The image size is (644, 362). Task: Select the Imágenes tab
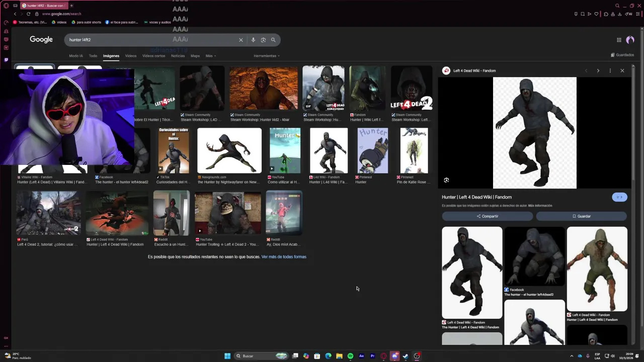(111, 56)
